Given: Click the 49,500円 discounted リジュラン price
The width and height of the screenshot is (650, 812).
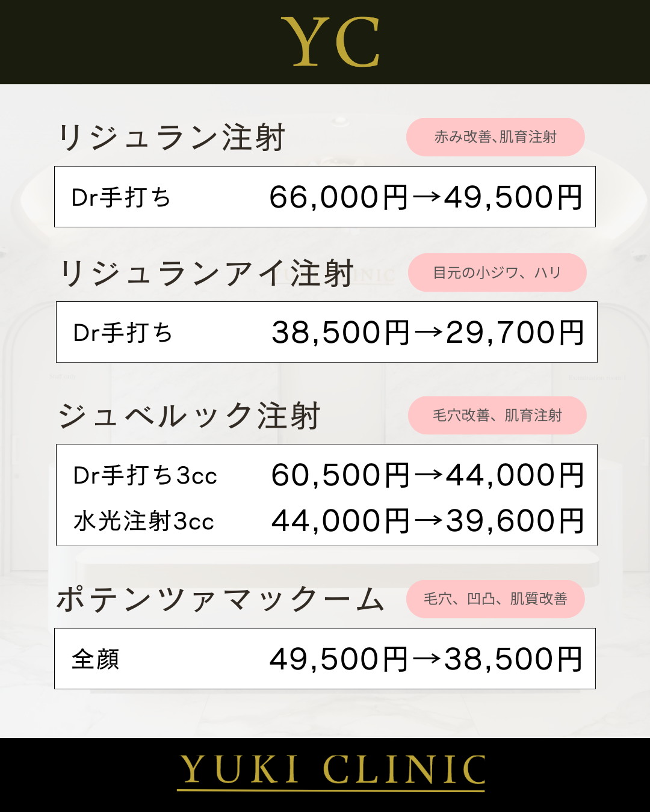Looking at the screenshot, I should (513, 197).
